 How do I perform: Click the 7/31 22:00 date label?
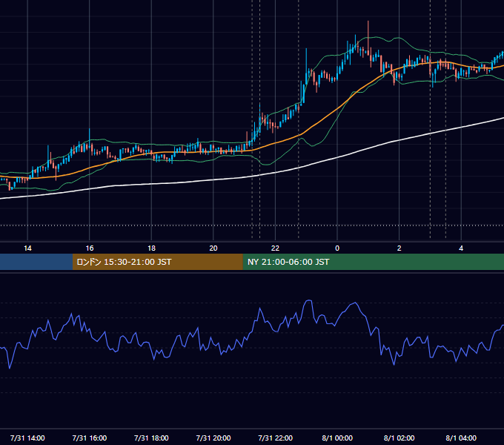pyautogui.click(x=276, y=438)
